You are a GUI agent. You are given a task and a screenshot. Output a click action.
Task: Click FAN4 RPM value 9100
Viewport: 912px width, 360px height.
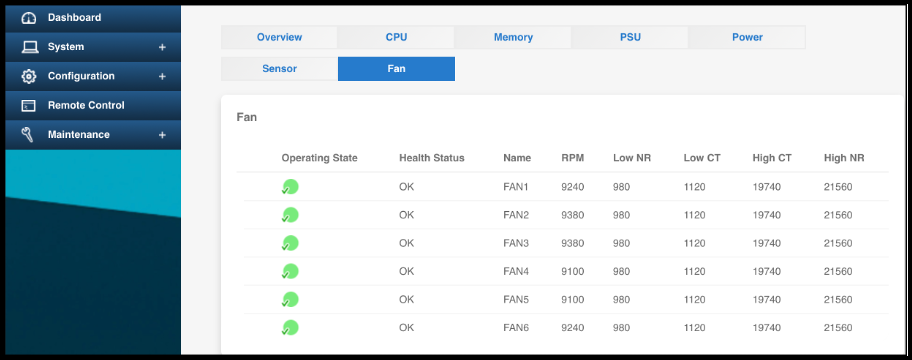coord(572,272)
